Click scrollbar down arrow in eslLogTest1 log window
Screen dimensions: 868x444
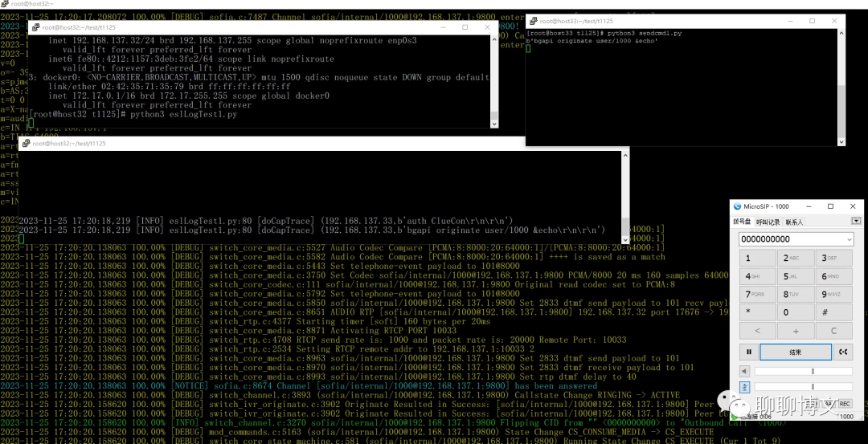click(x=625, y=240)
